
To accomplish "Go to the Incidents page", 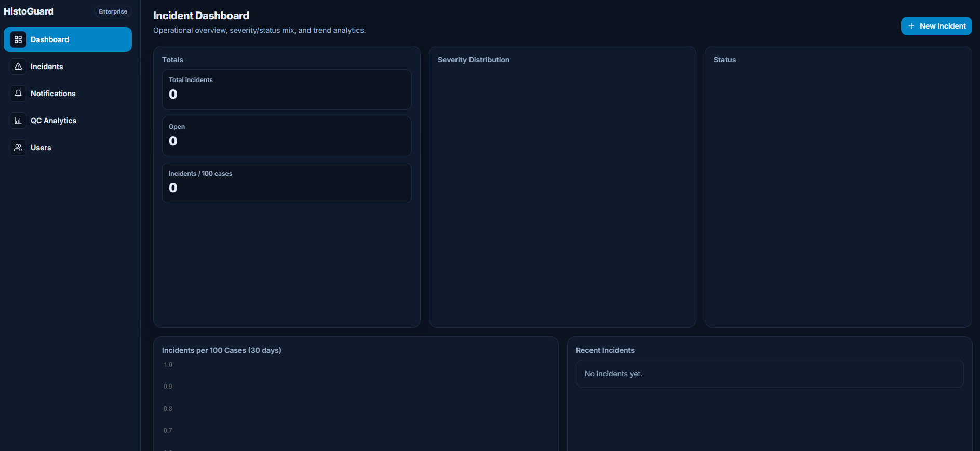I will point(47,67).
